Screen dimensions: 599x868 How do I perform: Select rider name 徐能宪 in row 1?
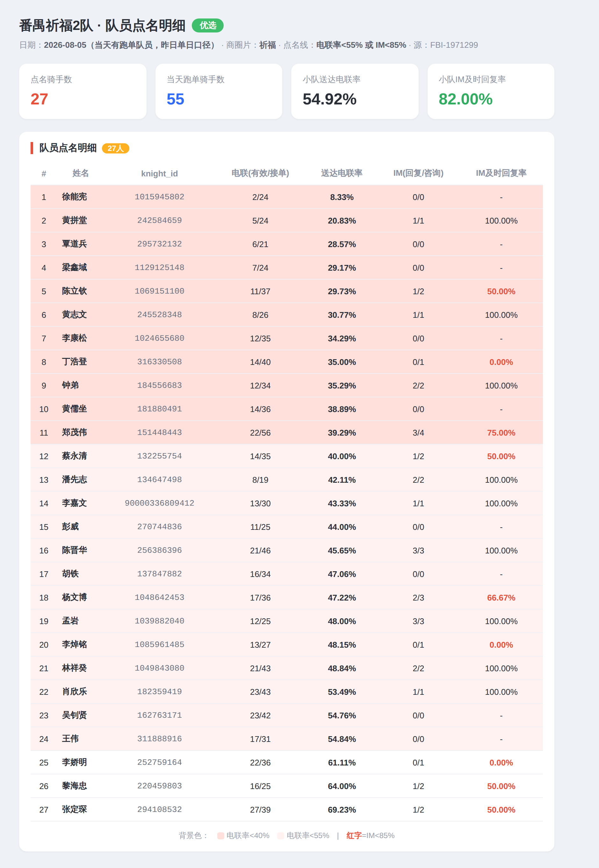74,197
